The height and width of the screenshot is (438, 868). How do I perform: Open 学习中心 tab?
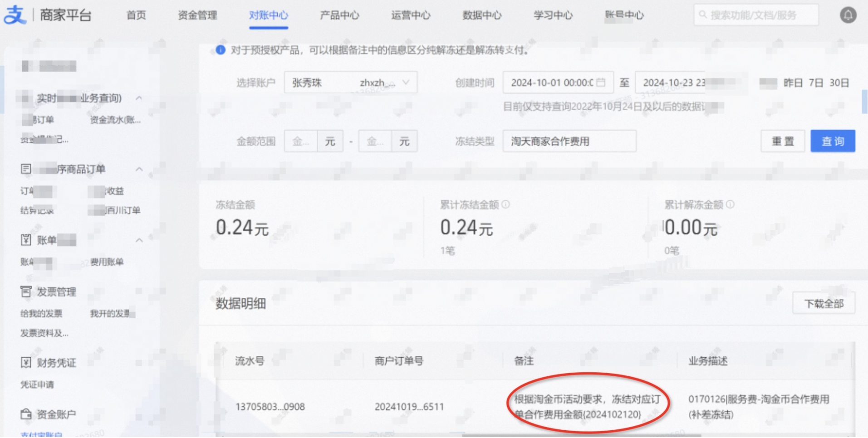553,15
